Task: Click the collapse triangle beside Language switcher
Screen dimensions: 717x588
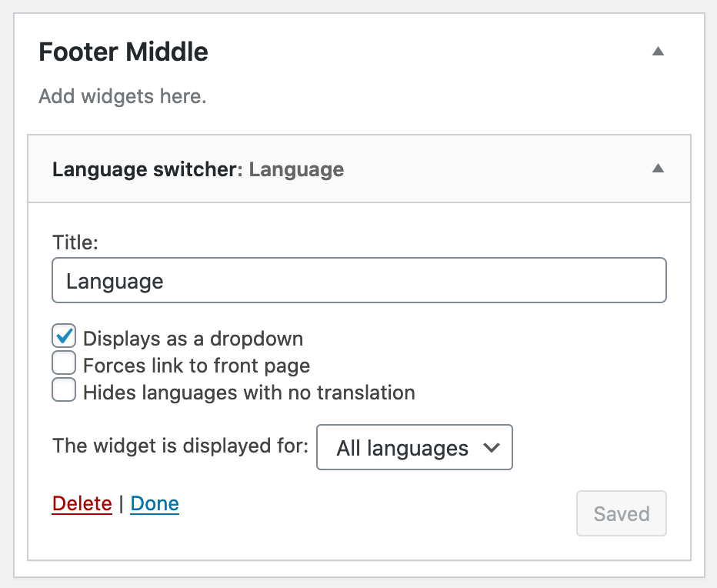Action: click(x=658, y=169)
